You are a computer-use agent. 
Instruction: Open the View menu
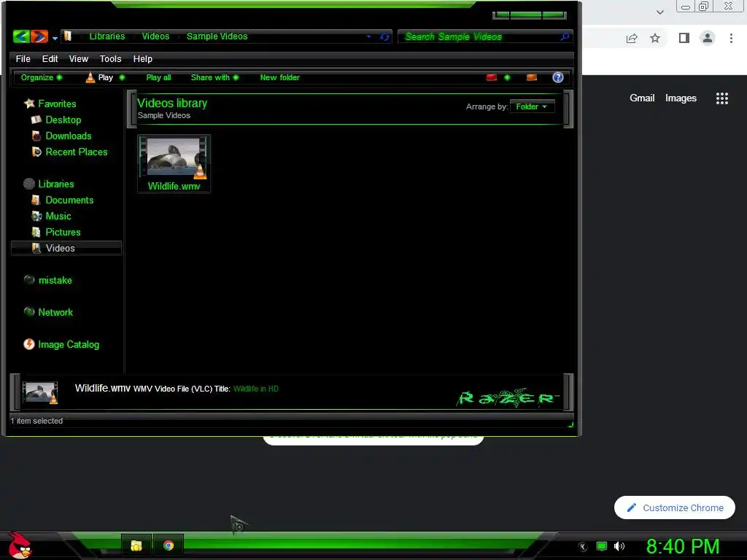pos(79,59)
